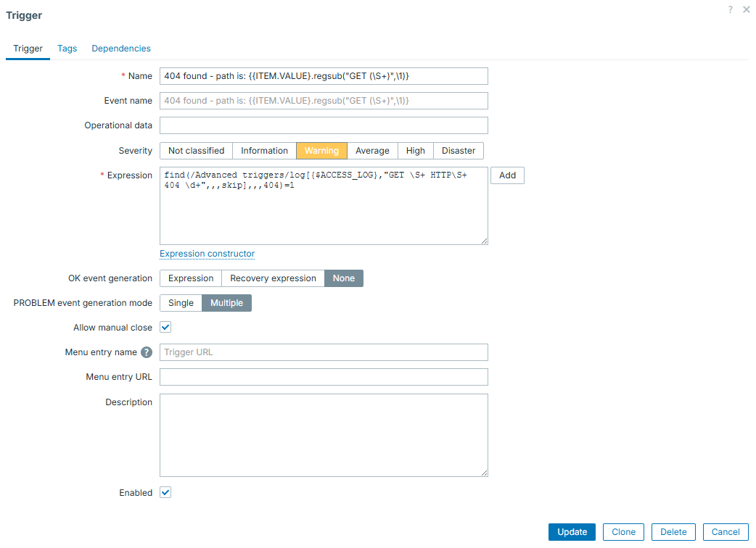This screenshot has width=756, height=548.
Task: Enable the Allow manual close checkbox
Action: 165,327
